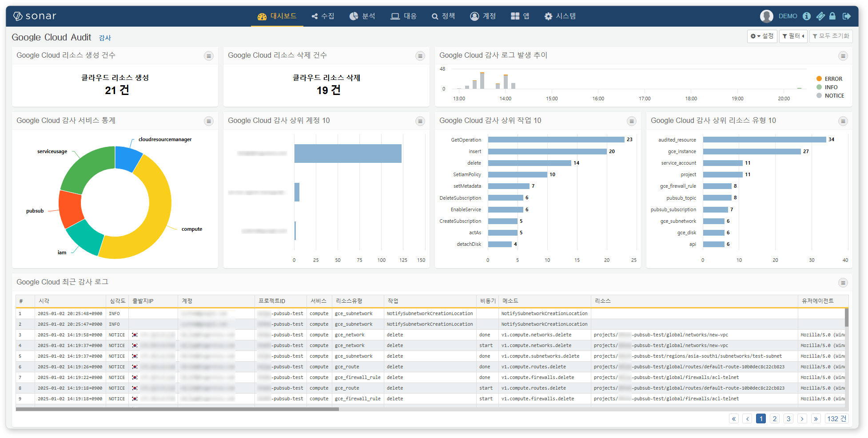Click Korean flag icon in row 9

click(135, 399)
